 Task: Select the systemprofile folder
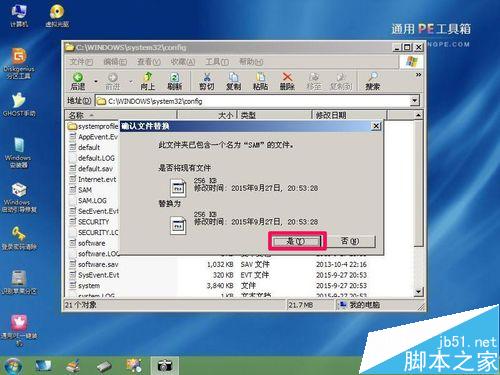click(x=93, y=126)
